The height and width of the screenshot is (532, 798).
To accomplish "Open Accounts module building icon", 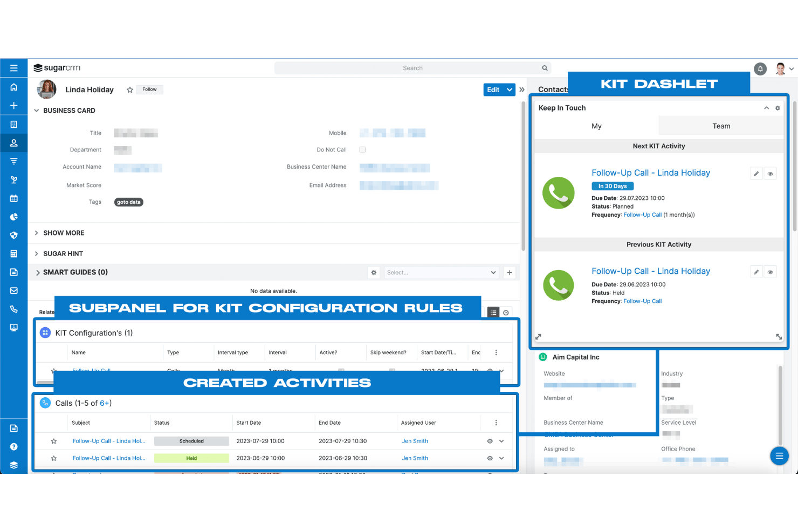I will (14, 124).
